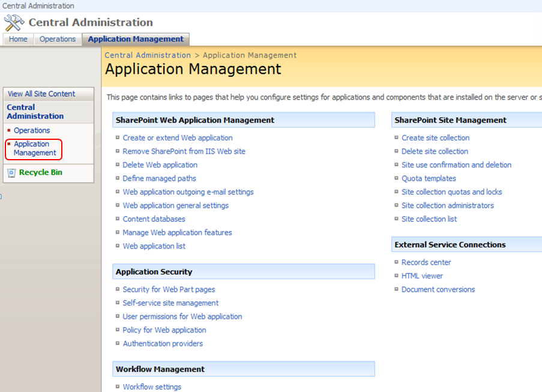Open Application Management in left sidebar
The width and height of the screenshot is (542, 392).
[x=35, y=148]
